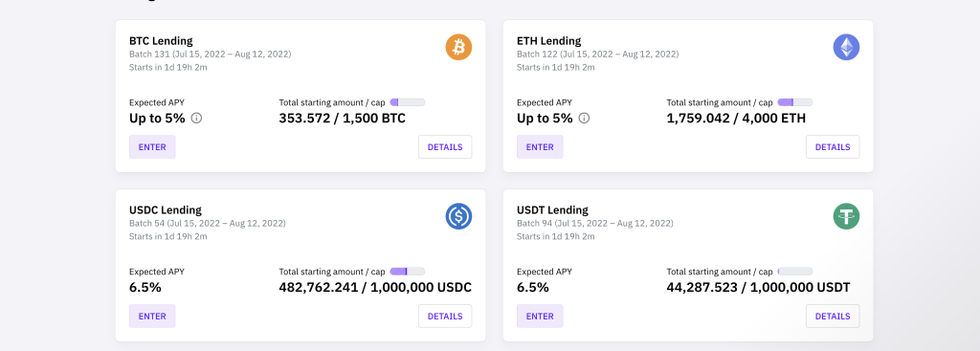This screenshot has height=351, width=980.
Task: Enter the USDC Lending batch
Action: pos(152,316)
